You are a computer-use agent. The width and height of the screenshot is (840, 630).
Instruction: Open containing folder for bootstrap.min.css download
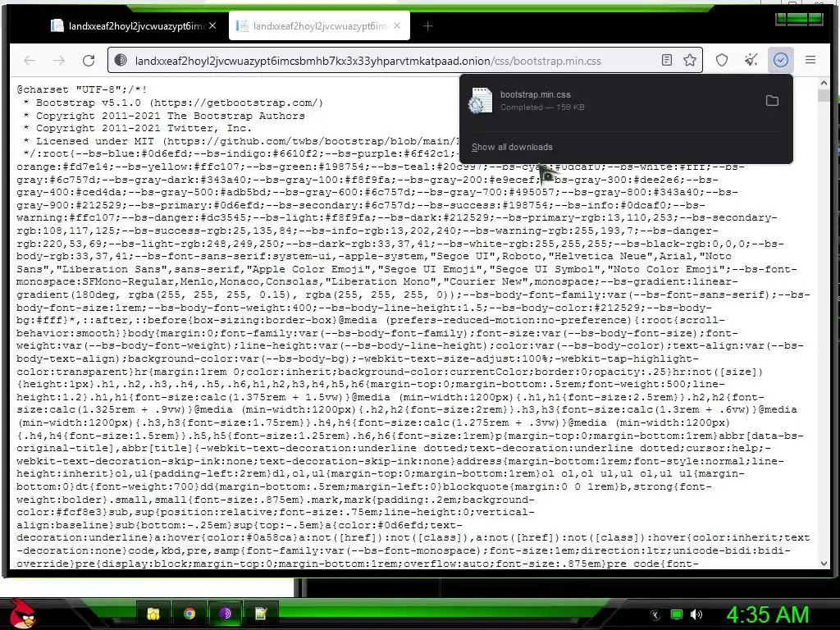coord(772,101)
